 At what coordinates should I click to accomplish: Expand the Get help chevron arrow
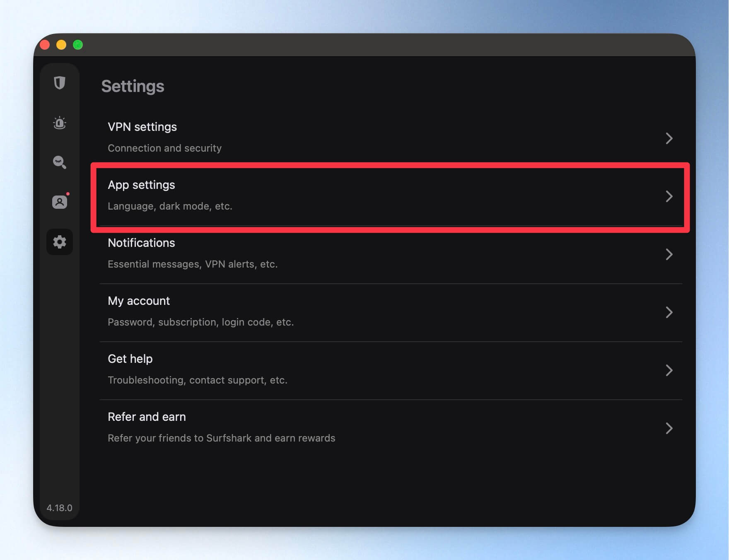pyautogui.click(x=669, y=370)
